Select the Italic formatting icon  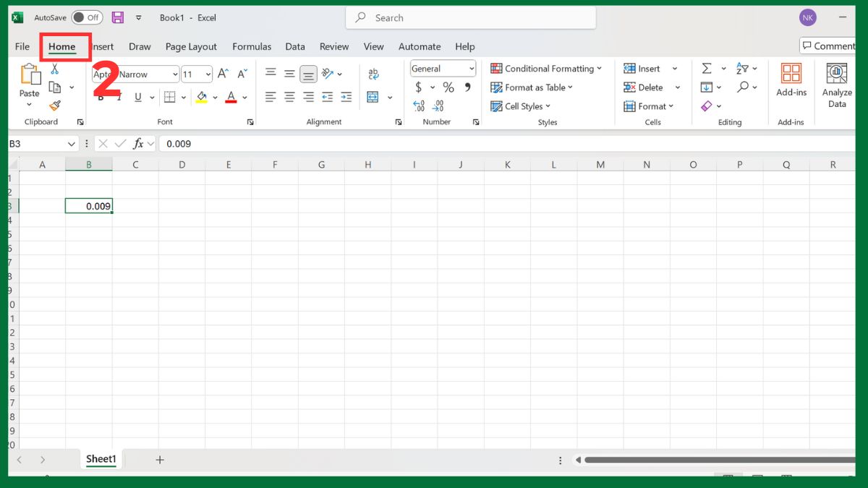coord(118,96)
